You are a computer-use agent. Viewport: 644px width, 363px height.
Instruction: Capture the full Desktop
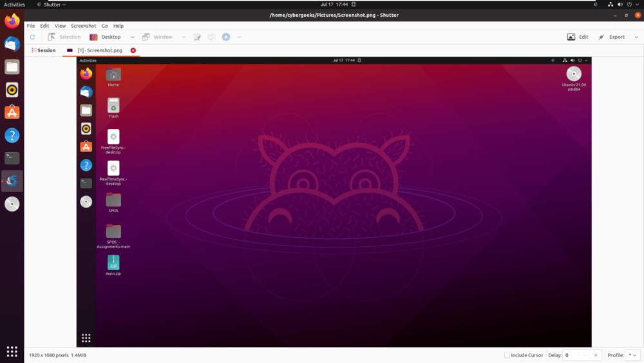coord(105,37)
